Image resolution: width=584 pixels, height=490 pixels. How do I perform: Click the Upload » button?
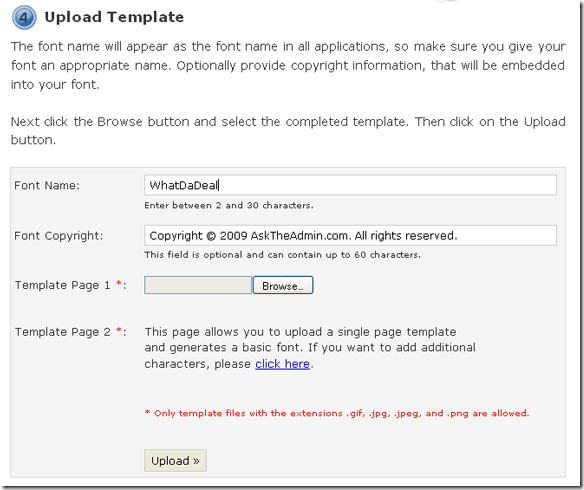tap(175, 461)
